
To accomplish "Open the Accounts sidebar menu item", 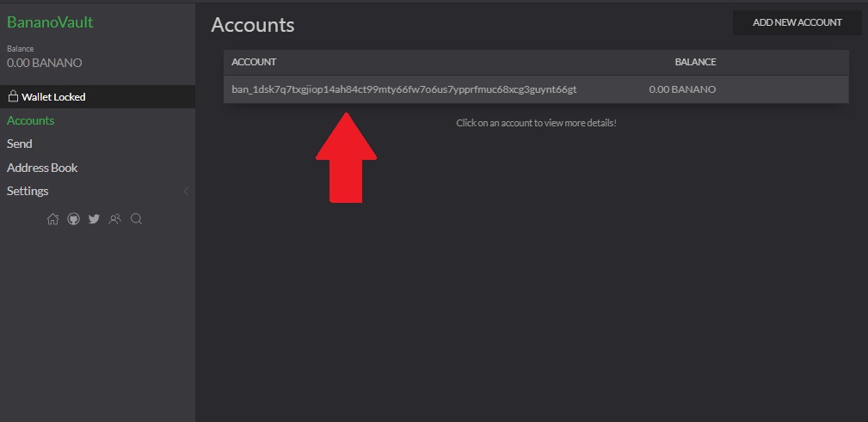I will tap(30, 120).
